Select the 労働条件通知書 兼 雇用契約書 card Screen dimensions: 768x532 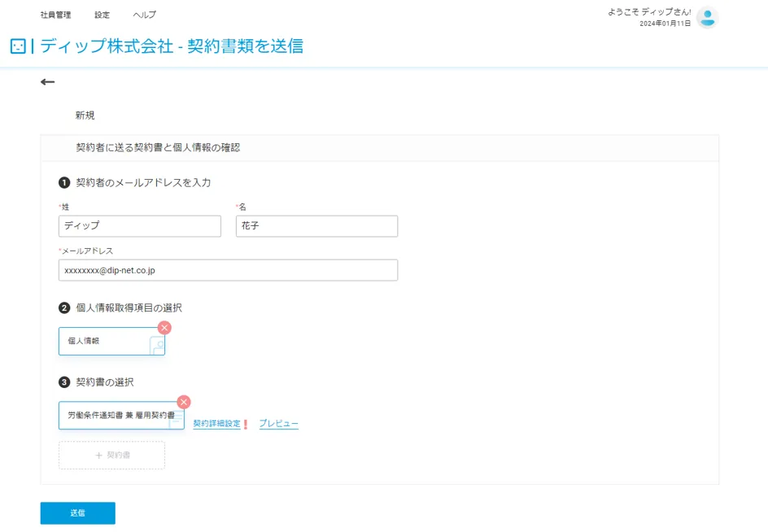[x=121, y=416]
